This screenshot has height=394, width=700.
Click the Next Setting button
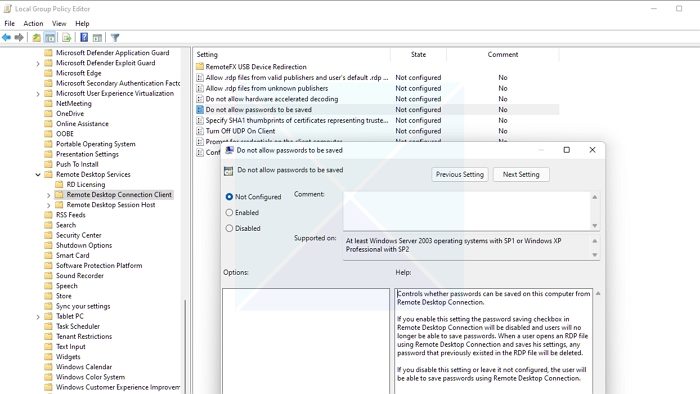click(x=521, y=174)
